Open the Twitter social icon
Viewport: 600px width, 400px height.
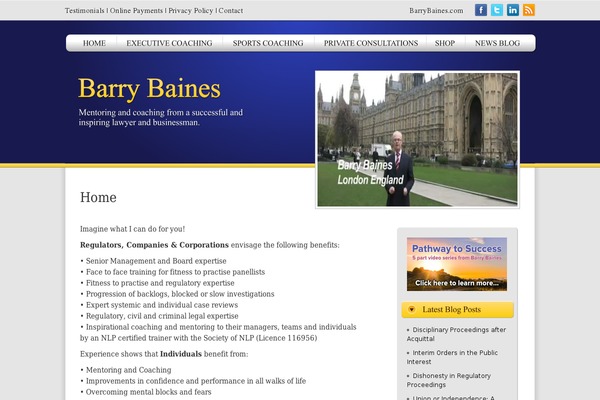497,10
